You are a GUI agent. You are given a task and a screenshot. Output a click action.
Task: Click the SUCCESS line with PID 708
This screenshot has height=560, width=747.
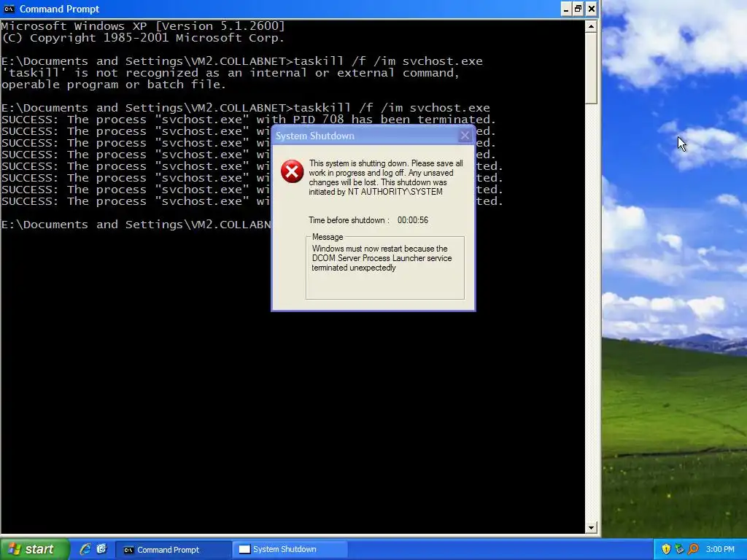249,120
